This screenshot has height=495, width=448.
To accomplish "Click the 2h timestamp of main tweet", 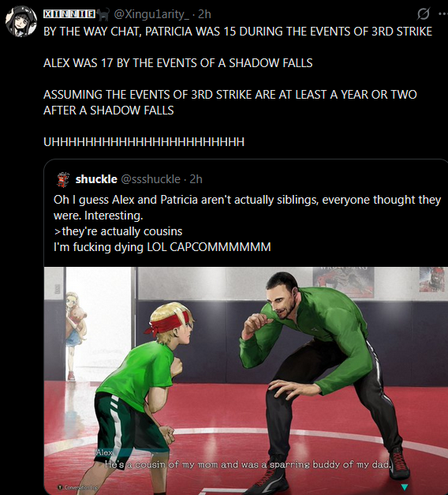I will coord(204,14).
